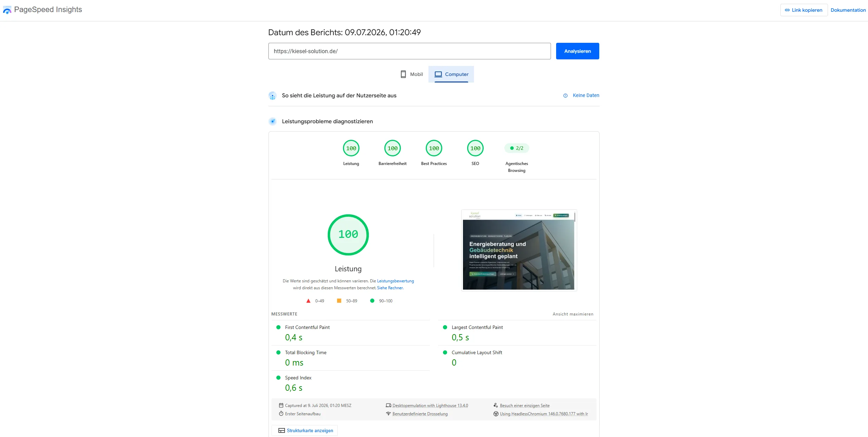Click the device icon beside Desktopemulation
The image size is (868, 437).
[388, 406]
